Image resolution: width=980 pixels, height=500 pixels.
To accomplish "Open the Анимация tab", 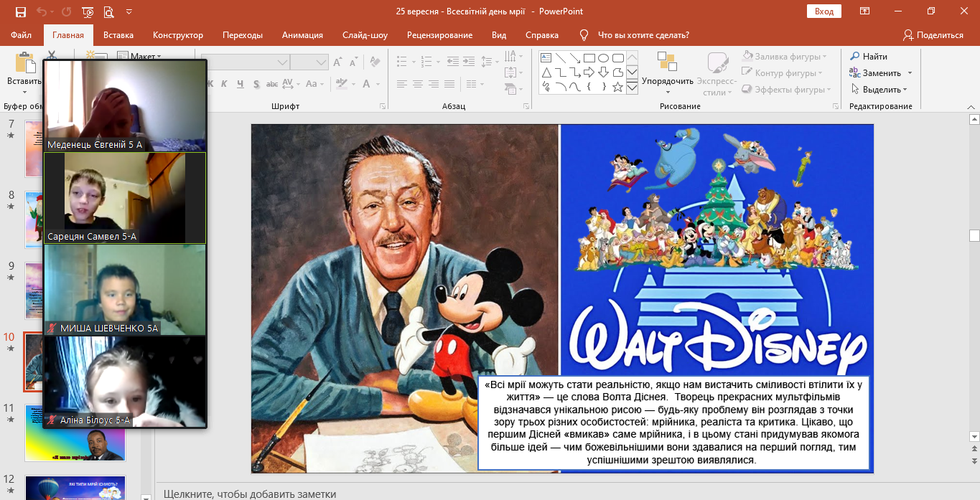I will [x=302, y=35].
